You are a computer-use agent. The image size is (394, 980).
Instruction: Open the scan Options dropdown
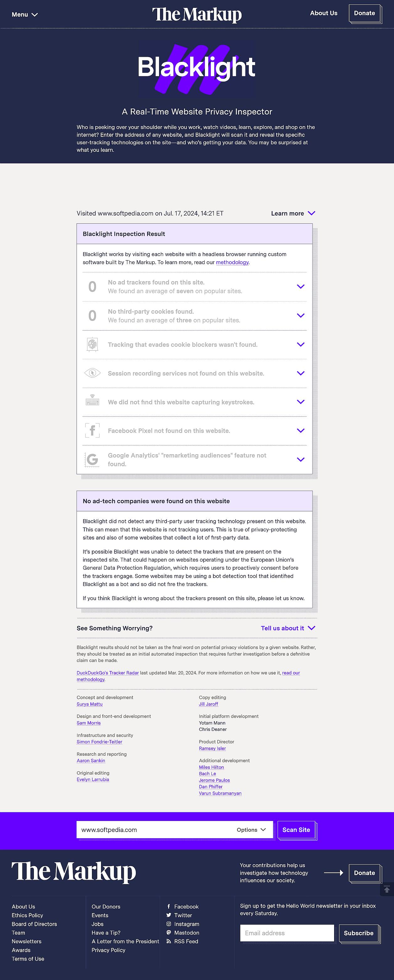click(251, 830)
